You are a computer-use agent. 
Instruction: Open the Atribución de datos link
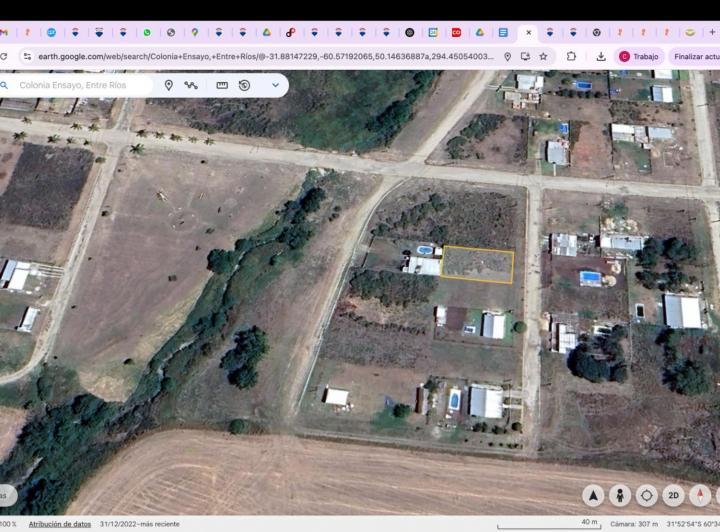pos(60,524)
